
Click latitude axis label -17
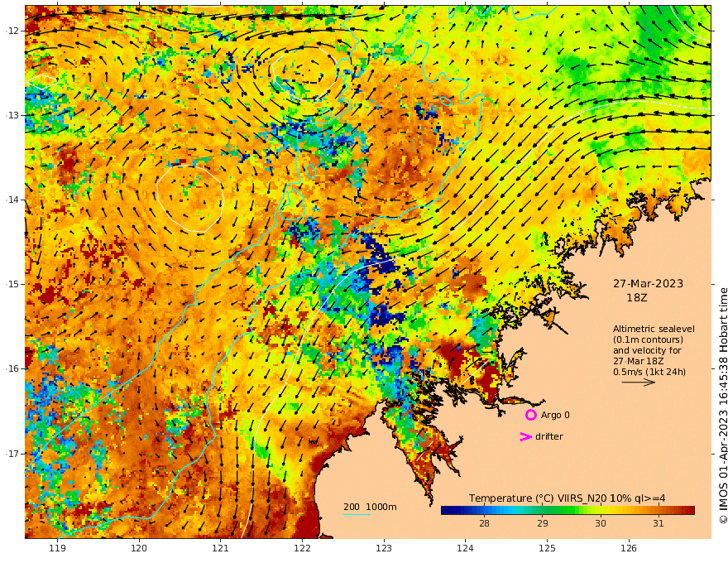[12, 454]
